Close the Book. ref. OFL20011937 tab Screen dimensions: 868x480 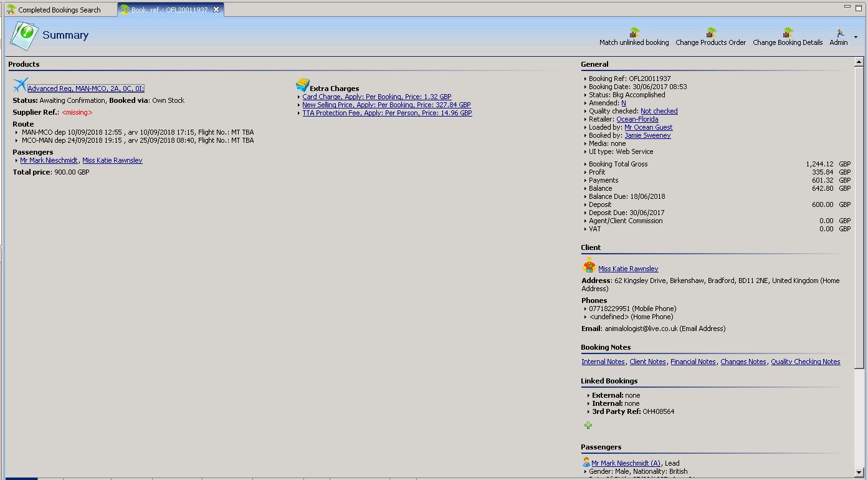[216, 10]
